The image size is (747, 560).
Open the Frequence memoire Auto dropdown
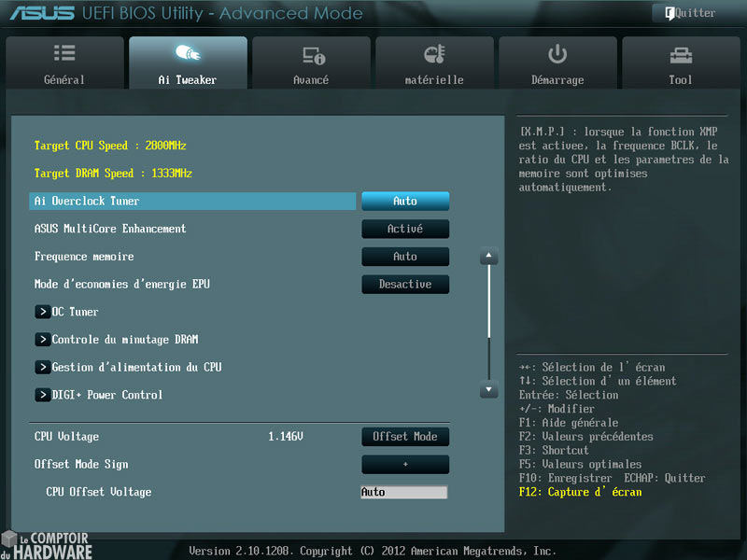405,257
